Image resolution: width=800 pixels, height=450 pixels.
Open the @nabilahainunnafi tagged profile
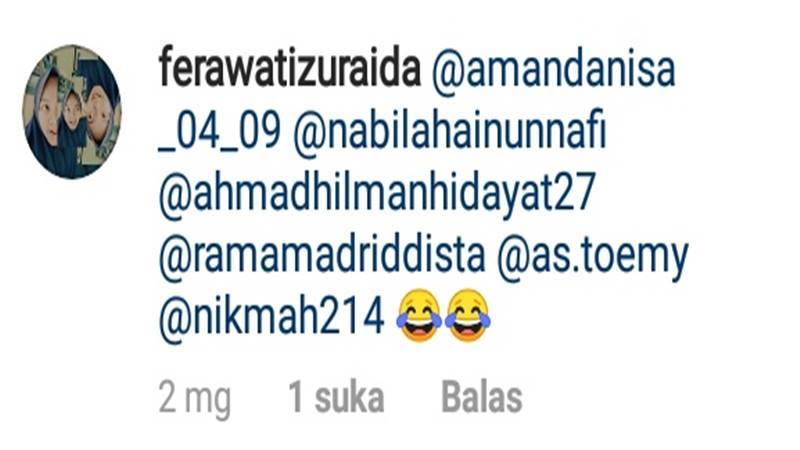tap(449, 133)
